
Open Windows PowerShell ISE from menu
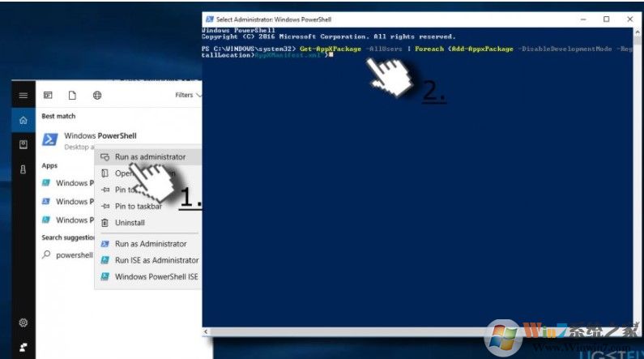point(156,276)
